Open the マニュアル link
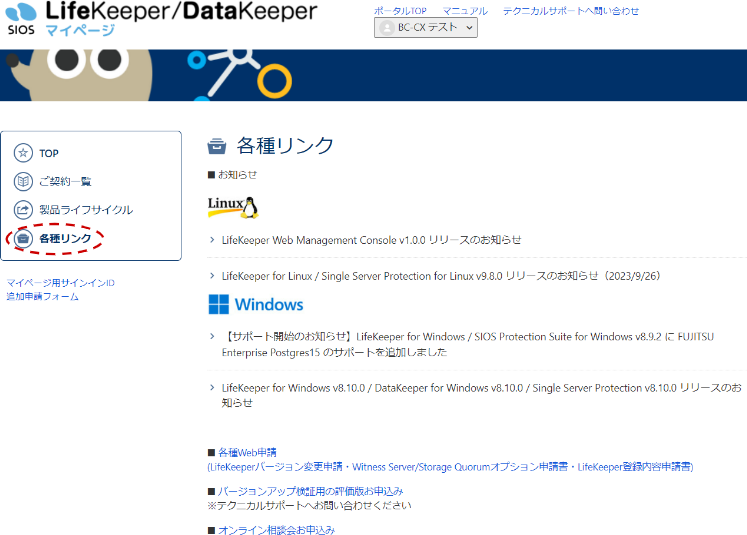Screen dimensions: 747x535 tap(464, 11)
